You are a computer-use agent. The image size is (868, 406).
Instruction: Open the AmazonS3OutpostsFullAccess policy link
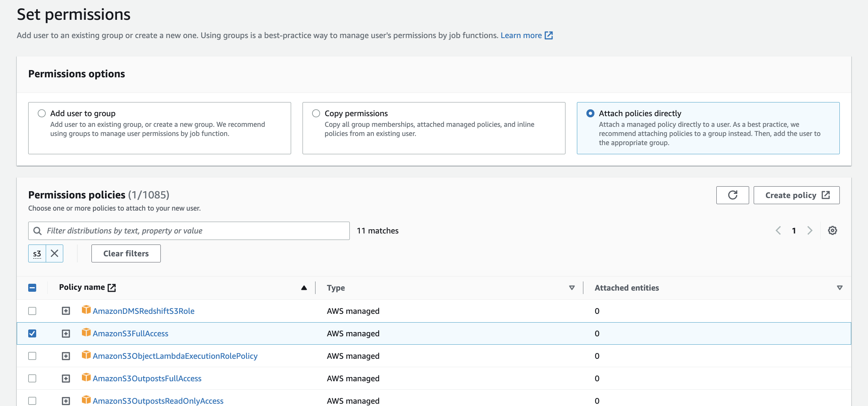tap(147, 379)
